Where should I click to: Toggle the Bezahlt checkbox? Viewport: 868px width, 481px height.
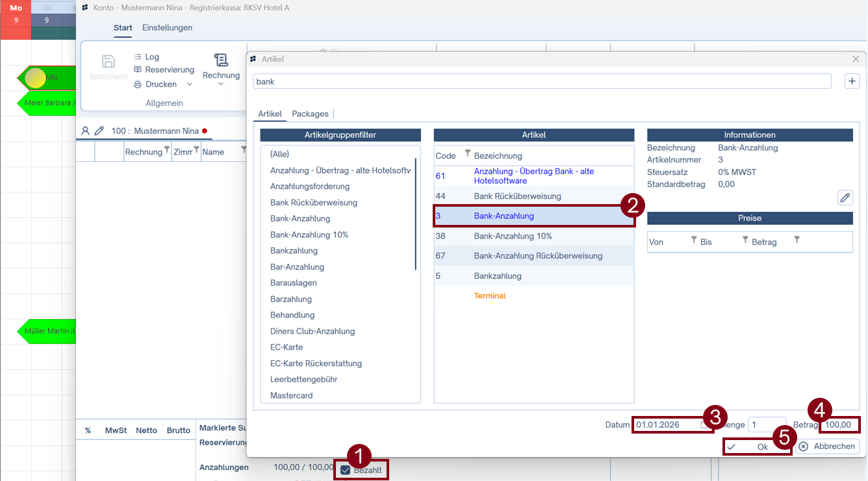pos(346,470)
